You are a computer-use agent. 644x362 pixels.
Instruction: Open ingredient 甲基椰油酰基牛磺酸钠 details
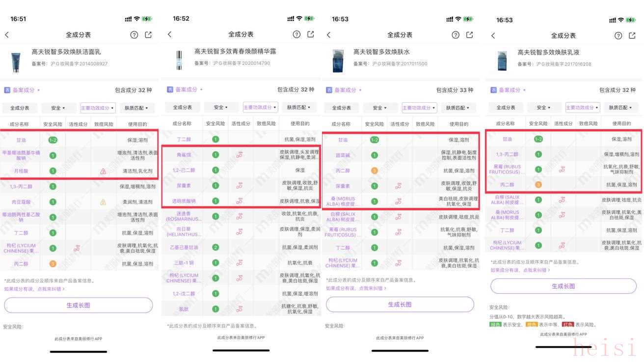pyautogui.click(x=21, y=156)
